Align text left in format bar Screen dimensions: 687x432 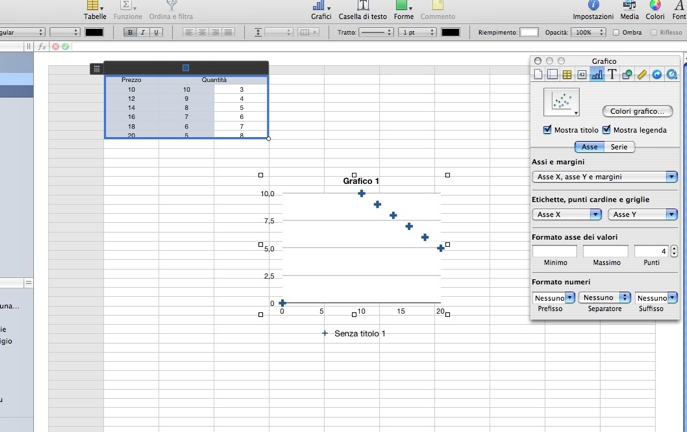(189, 32)
